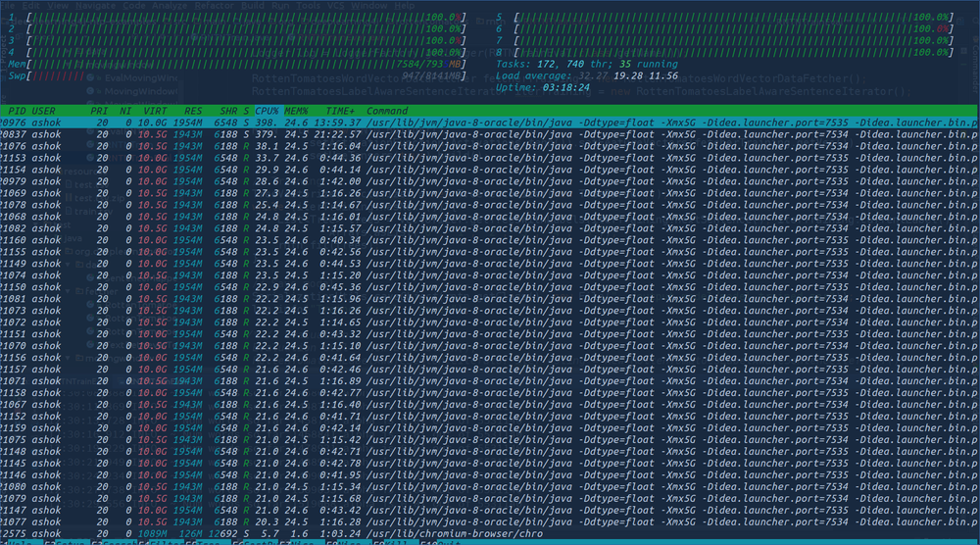This screenshot has width=980, height=545.
Task: Sort processes by the CPU% column header
Action: [268, 111]
